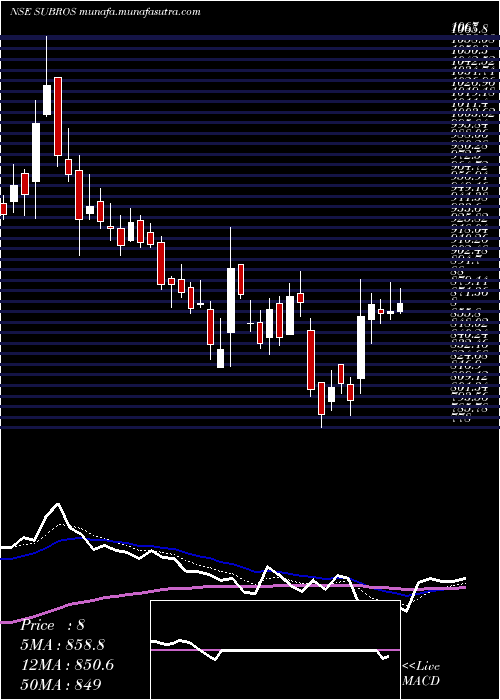Select the "5MA : 858.8" value
The image size is (500, 700).
63,645
